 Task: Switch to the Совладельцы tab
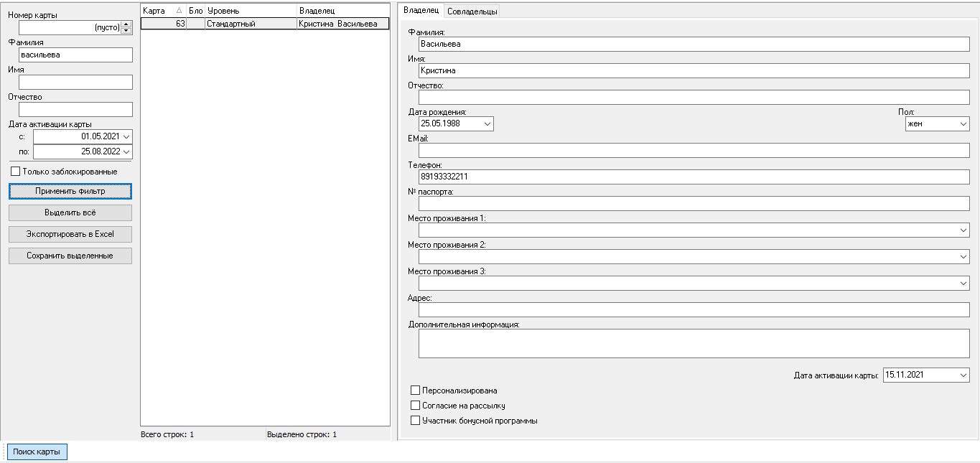[472, 11]
